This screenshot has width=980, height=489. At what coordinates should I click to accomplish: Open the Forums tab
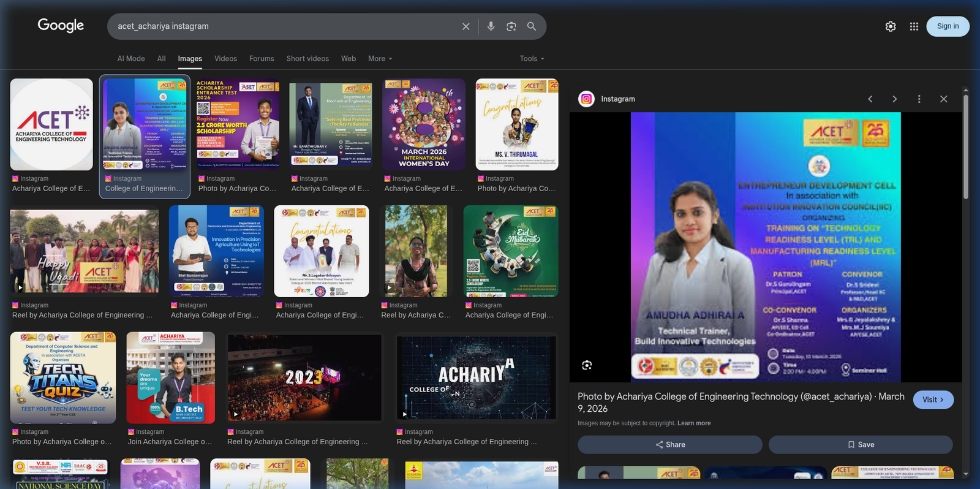pyautogui.click(x=262, y=59)
